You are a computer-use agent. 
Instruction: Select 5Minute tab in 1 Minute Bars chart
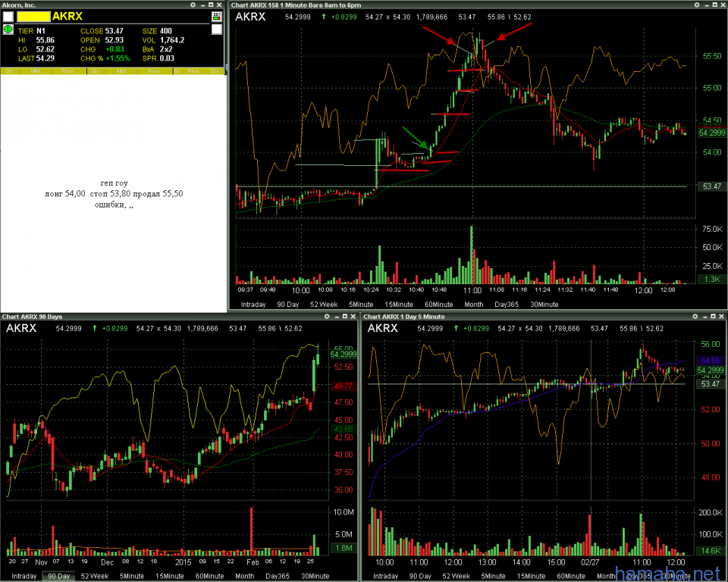[361, 305]
